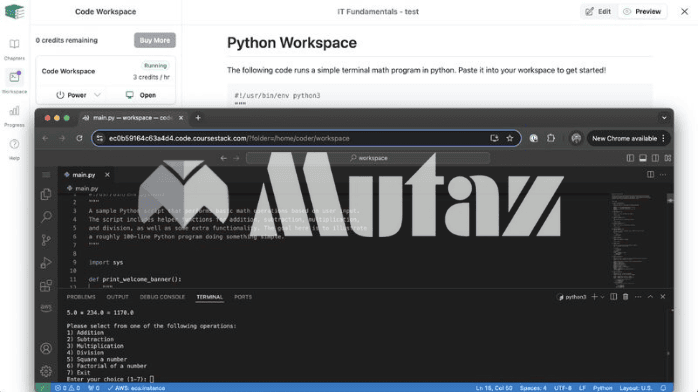Switch to the PORTS panel tab
The image size is (698, 392).
[x=243, y=297]
